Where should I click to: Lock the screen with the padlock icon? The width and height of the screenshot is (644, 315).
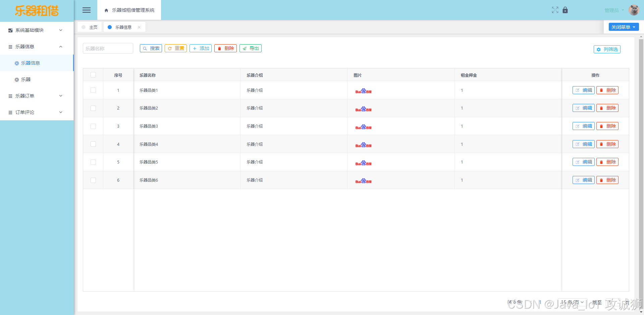(565, 10)
